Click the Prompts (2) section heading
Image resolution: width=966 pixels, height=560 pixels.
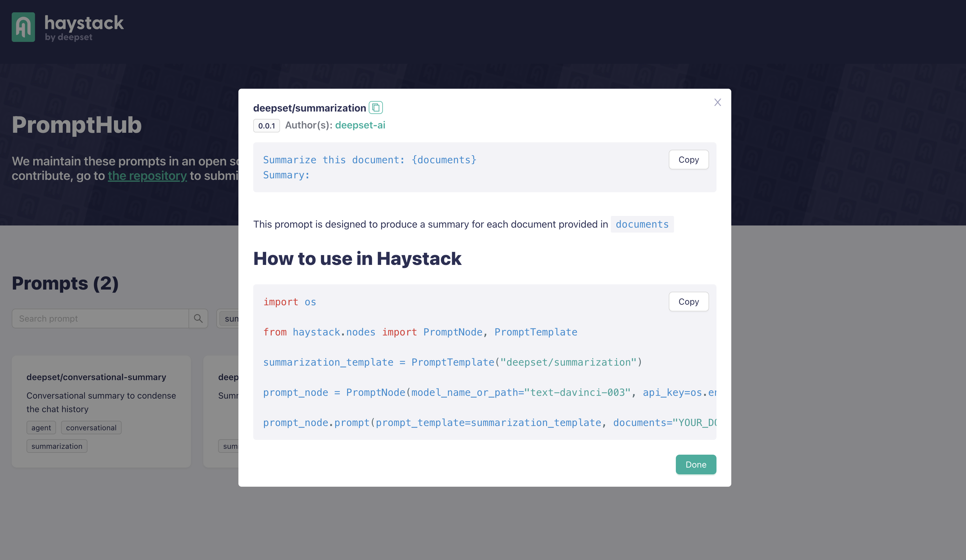[65, 283]
